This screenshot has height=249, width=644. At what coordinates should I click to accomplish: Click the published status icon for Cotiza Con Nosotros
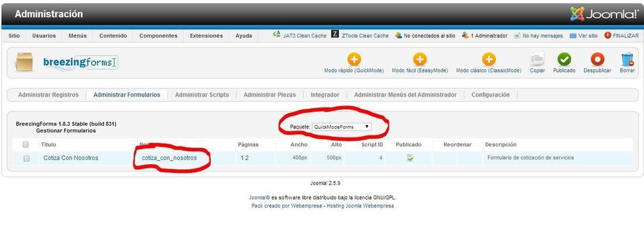pyautogui.click(x=410, y=158)
